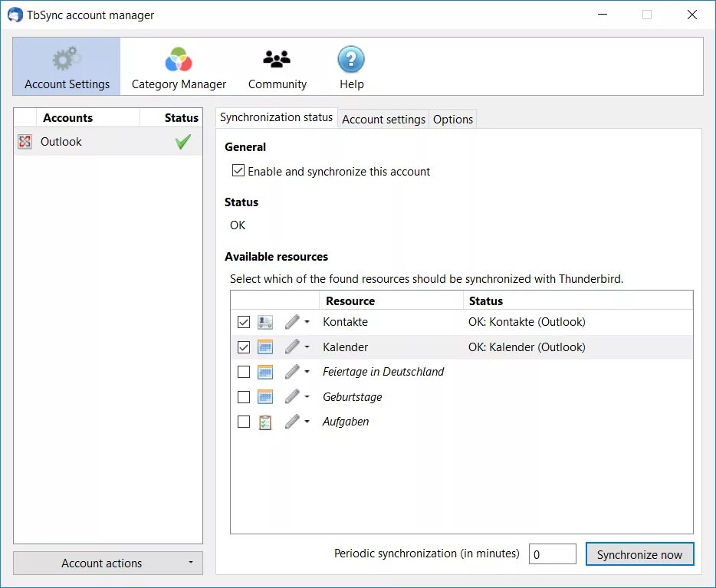
Task: Click the green check status of Outlook
Action: [182, 142]
